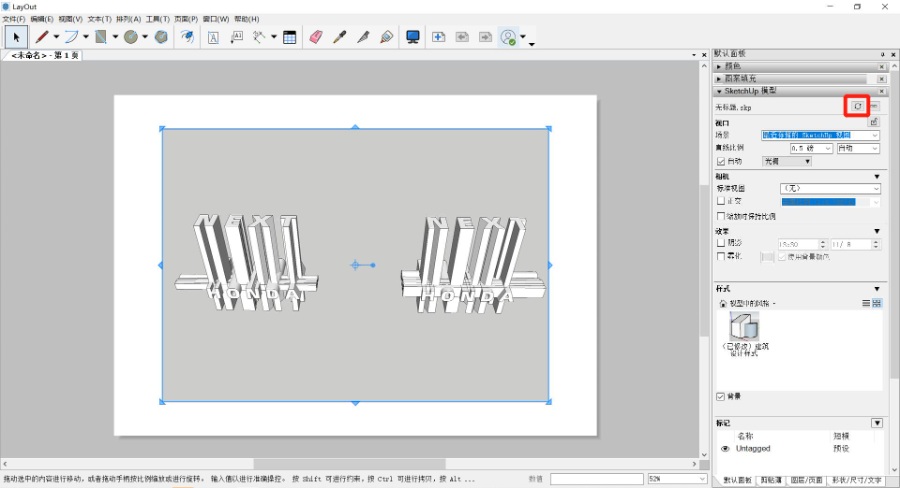Click the viewport edit icon beside 视口
This screenshot has height=488, width=900.
point(874,122)
